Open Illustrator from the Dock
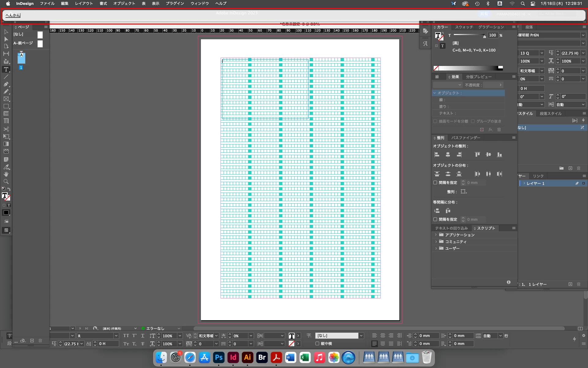Viewport: 588px width, 368px height. click(x=247, y=358)
